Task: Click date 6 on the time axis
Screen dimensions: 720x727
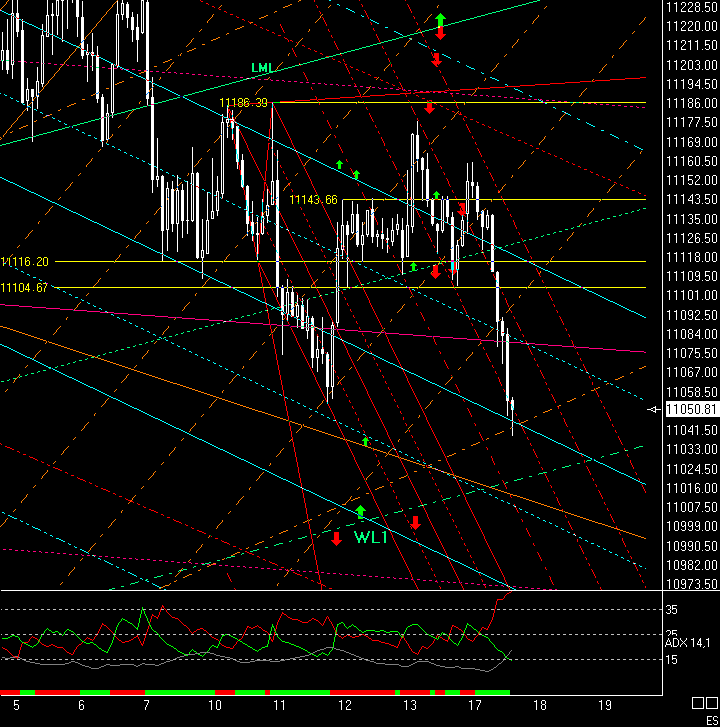Action: click(81, 706)
